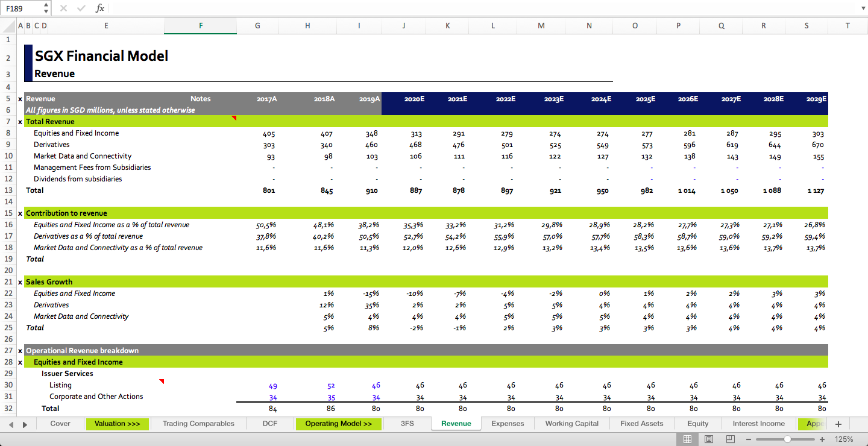The width and height of the screenshot is (868, 446).
Task: Click Derivatives as a % of total revenue
Action: pyautogui.click(x=88, y=236)
